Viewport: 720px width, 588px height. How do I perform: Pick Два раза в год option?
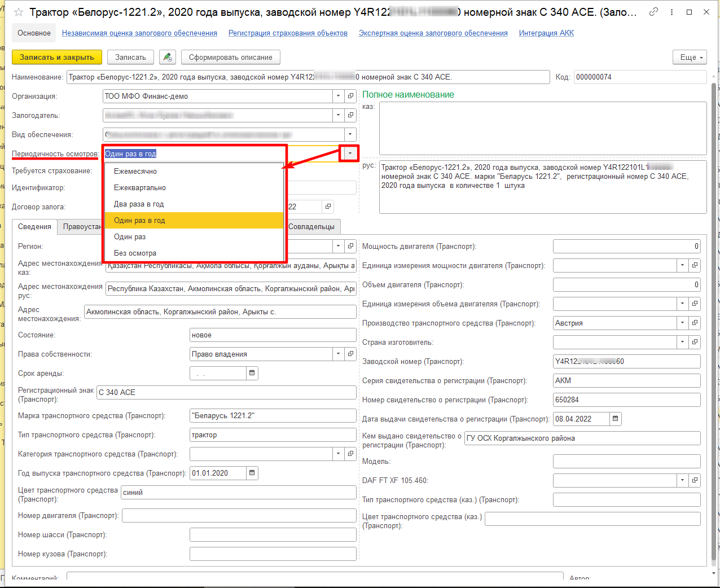tap(194, 204)
